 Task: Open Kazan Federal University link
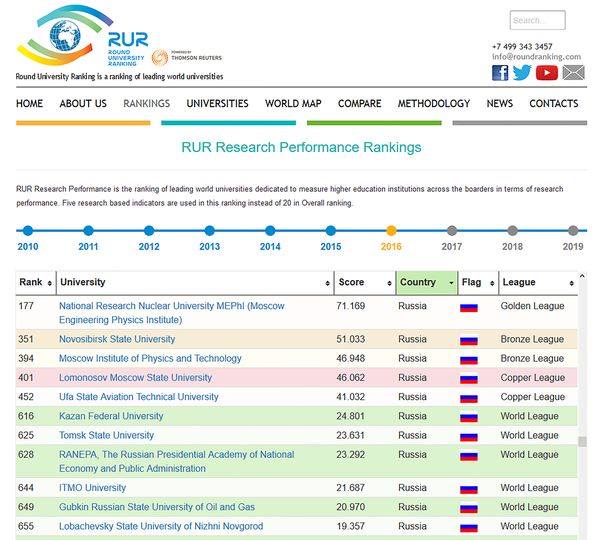(111, 416)
